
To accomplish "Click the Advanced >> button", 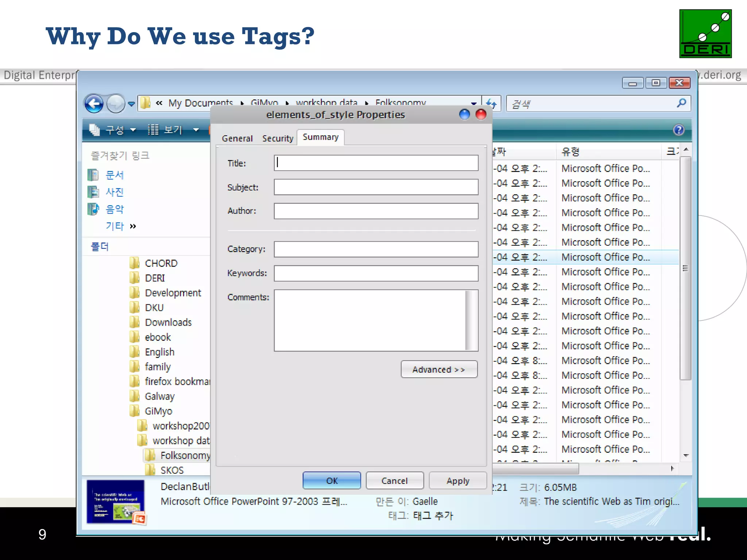I will [x=439, y=369].
